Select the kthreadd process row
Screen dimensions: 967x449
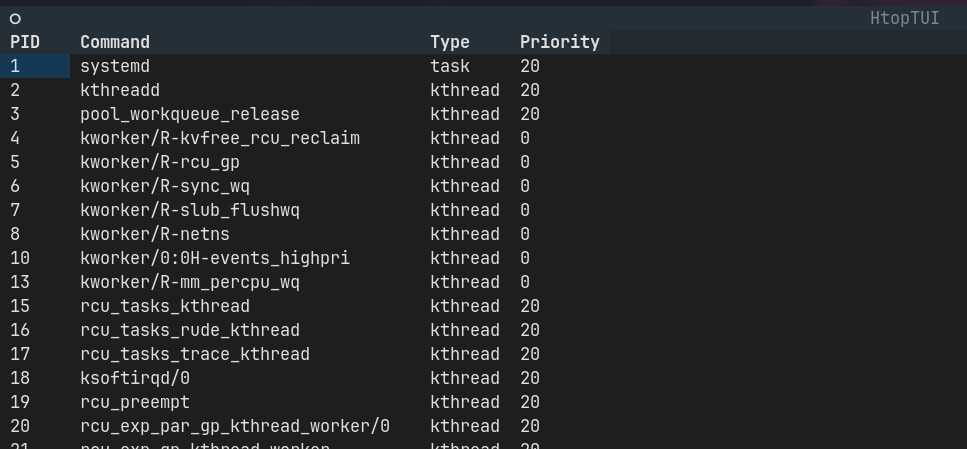120,90
